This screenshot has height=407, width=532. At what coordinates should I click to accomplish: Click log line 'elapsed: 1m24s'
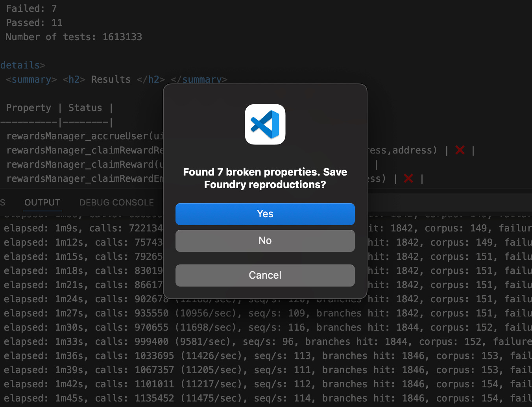coord(268,299)
